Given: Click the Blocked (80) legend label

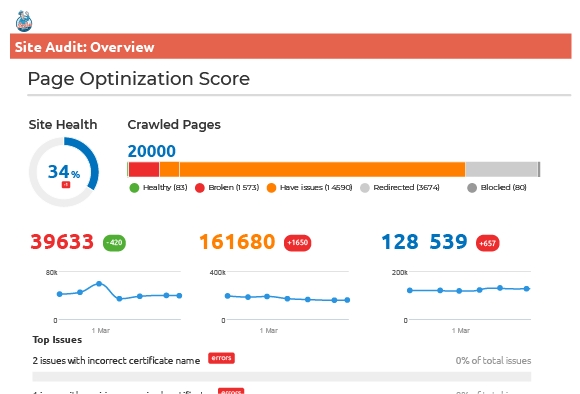Looking at the screenshot, I should tap(503, 188).
